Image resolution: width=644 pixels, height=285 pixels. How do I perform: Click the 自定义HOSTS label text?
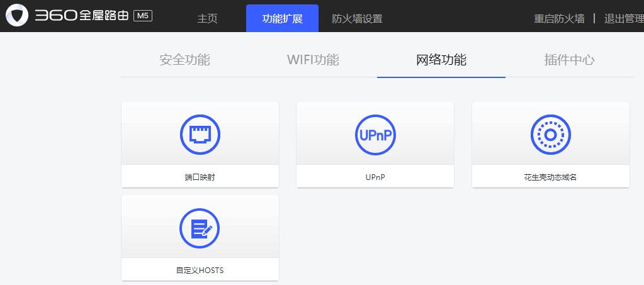click(200, 271)
